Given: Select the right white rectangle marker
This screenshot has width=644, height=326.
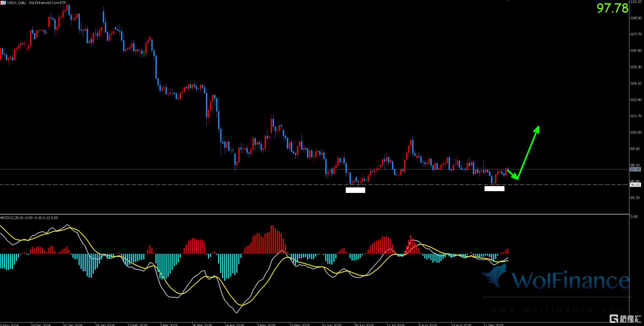Looking at the screenshot, I should pyautogui.click(x=494, y=189).
